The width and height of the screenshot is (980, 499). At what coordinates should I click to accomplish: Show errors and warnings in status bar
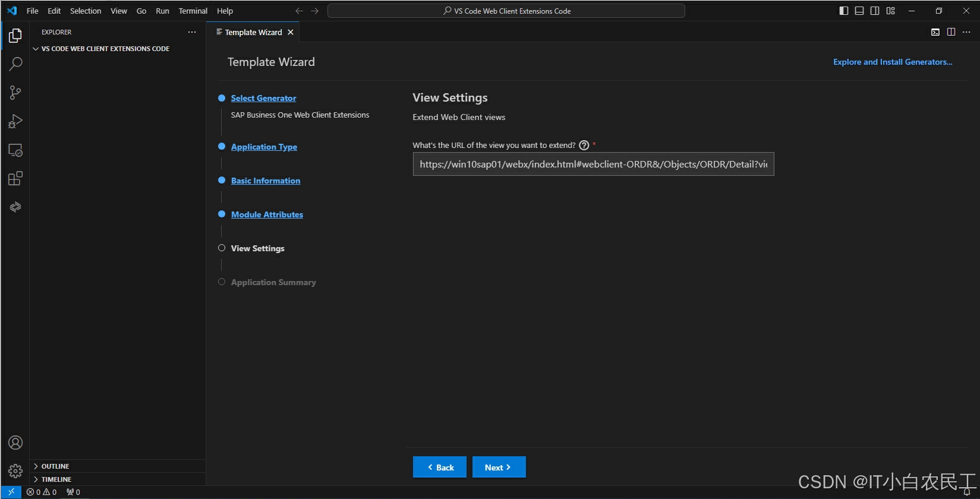tap(42, 492)
